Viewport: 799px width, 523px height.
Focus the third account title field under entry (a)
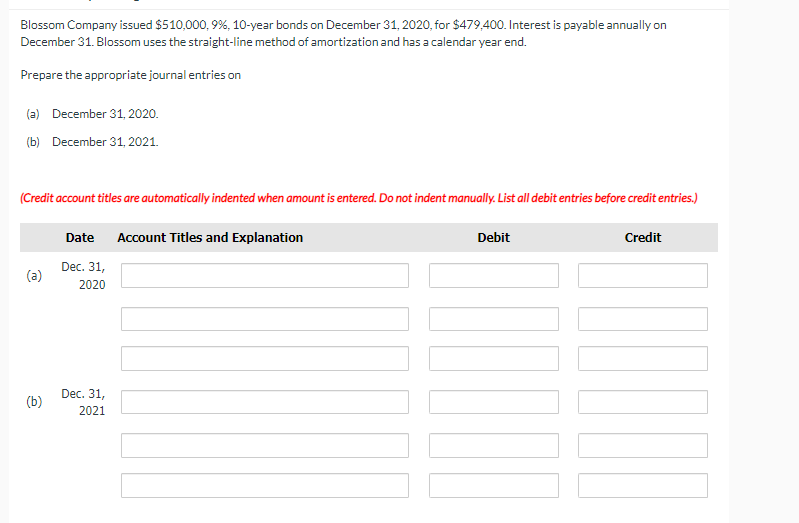264,358
